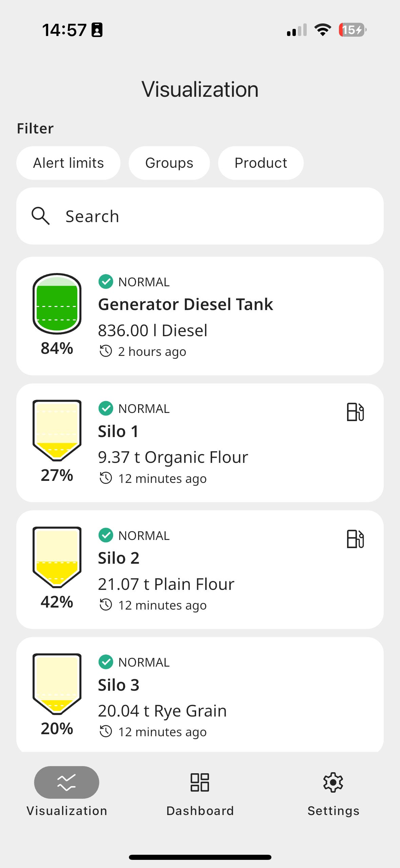Tap the Silo 2 fill level icon
This screenshot has height=868, width=400.
point(57,557)
